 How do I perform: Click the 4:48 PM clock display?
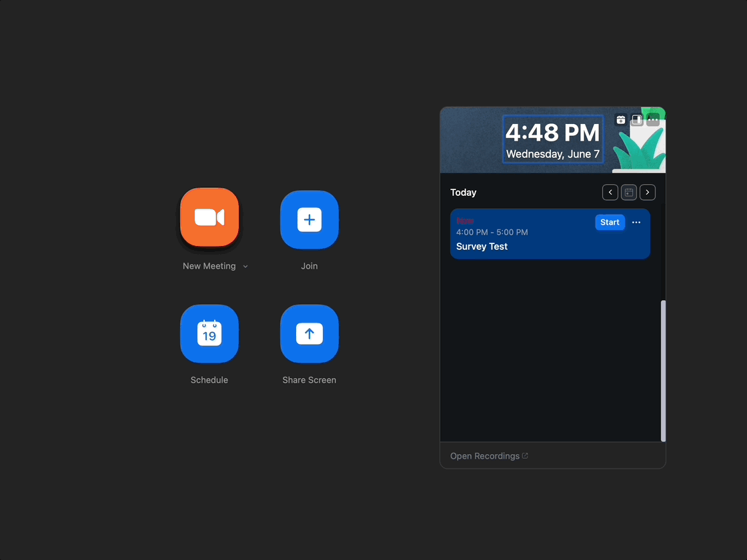[x=553, y=133]
